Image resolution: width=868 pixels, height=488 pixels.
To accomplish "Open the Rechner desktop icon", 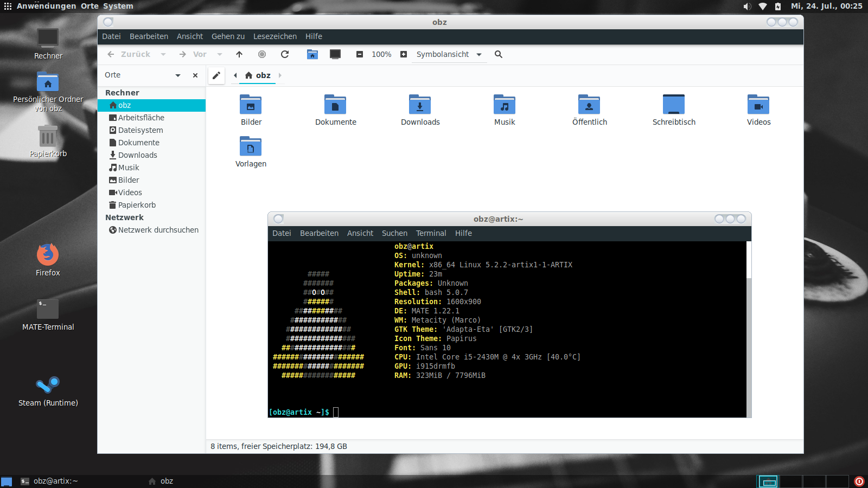I will click(48, 38).
